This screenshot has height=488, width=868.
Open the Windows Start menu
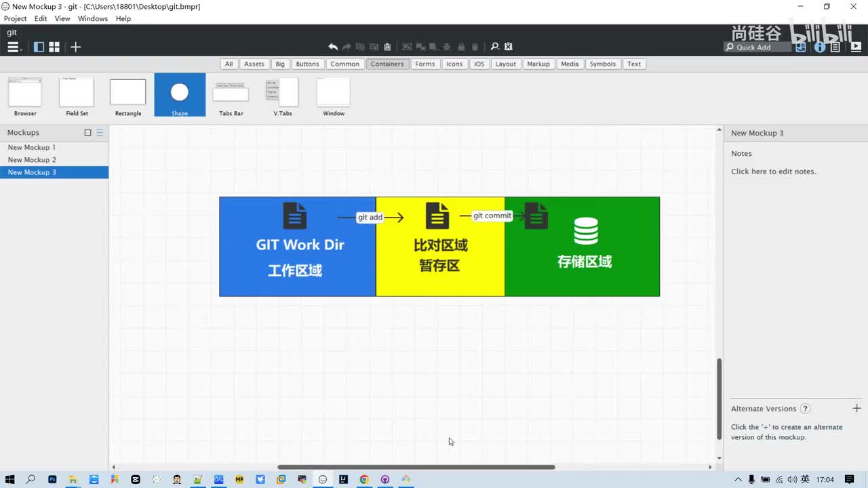point(9,479)
